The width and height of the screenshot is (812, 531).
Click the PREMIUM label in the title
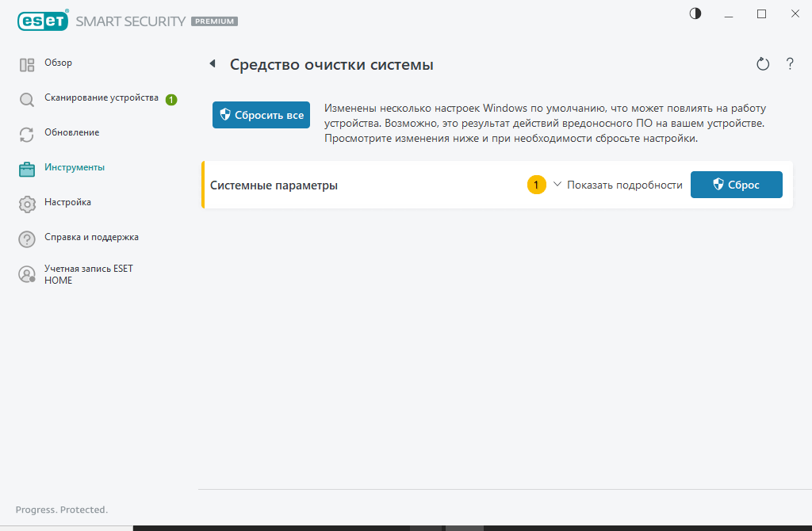214,21
